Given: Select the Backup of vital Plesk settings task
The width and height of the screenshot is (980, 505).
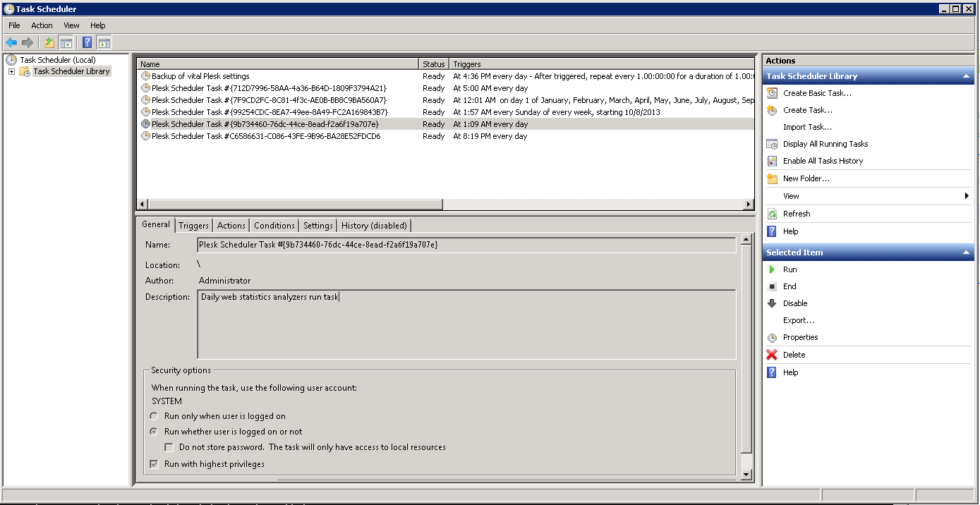Looking at the screenshot, I should click(200, 76).
